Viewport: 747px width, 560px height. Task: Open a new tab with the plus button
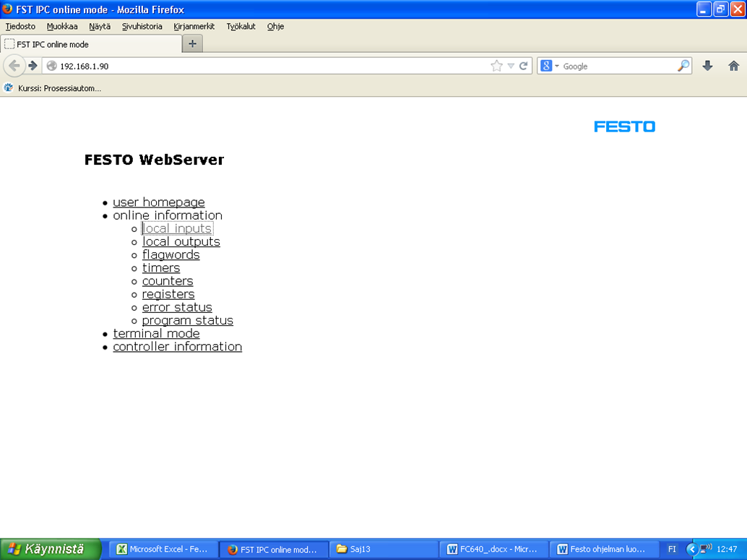pos(192,44)
